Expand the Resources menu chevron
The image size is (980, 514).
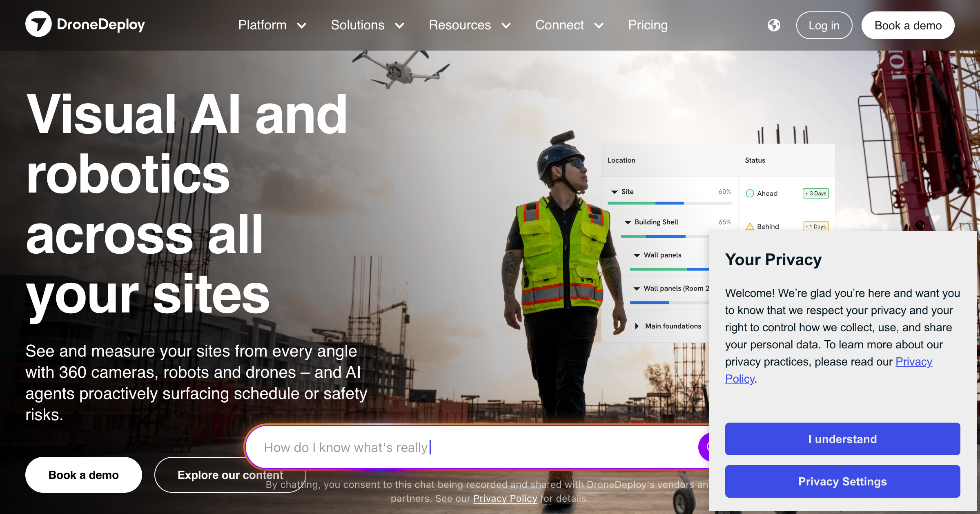tap(506, 26)
